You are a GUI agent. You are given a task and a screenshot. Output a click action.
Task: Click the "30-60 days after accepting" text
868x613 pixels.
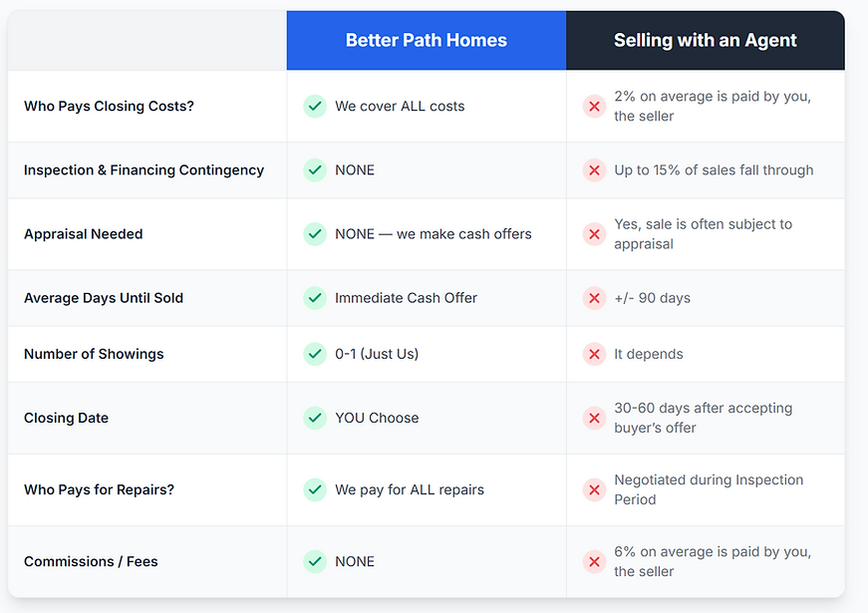[703, 408]
